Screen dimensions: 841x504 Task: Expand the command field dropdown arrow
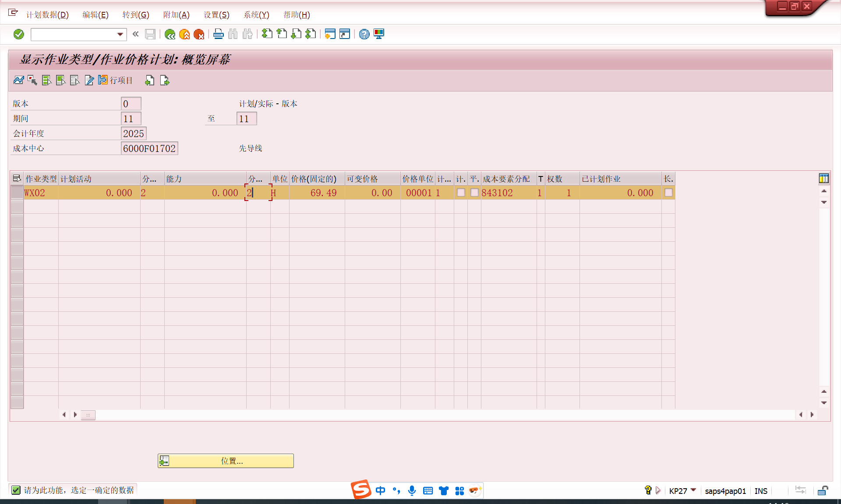(120, 34)
